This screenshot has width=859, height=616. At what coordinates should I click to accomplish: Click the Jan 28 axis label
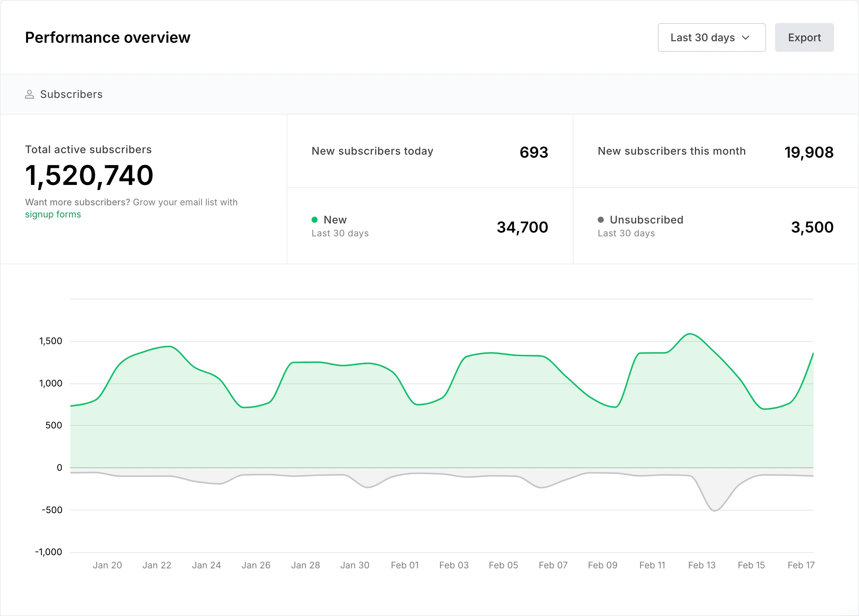tap(305, 565)
